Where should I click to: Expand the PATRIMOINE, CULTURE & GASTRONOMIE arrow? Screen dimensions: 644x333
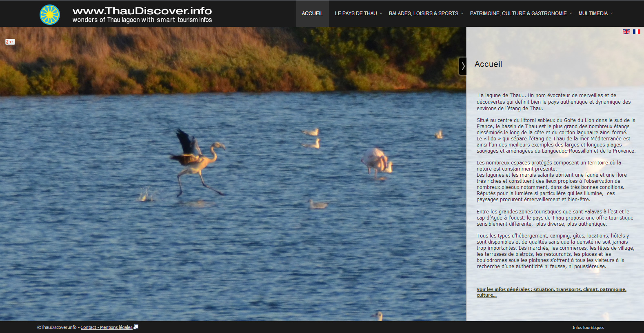point(571,14)
